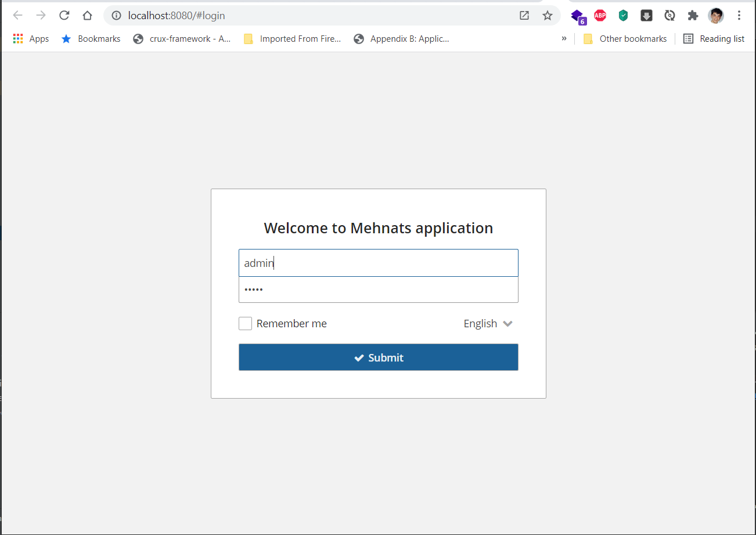756x535 pixels.
Task: Open the Extensions puzzle menu
Action: (x=693, y=16)
